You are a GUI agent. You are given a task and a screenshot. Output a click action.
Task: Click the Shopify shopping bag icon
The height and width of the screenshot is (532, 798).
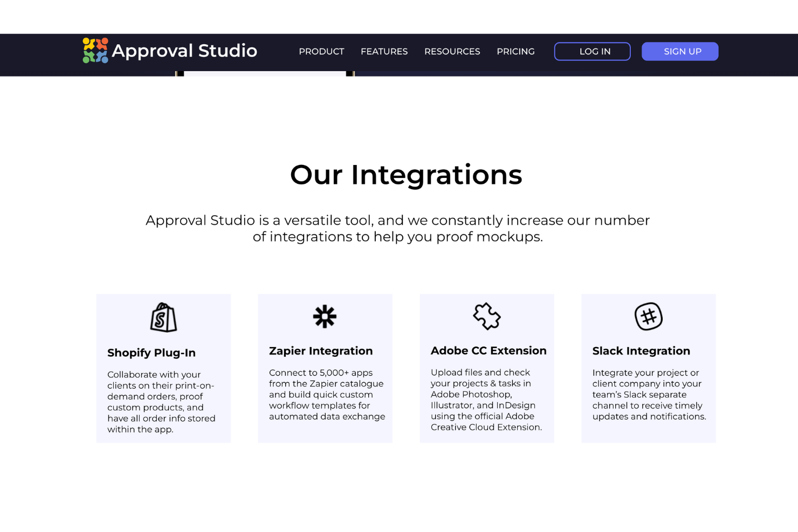(x=163, y=317)
